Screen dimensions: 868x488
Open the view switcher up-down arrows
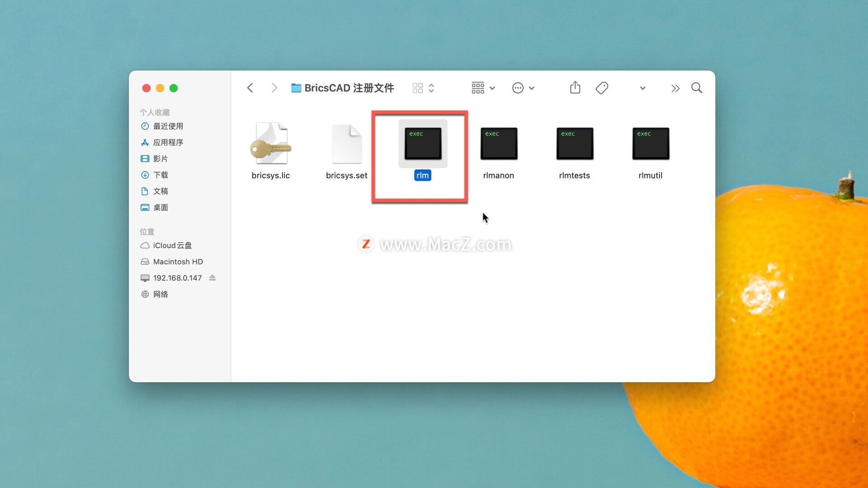pos(431,88)
